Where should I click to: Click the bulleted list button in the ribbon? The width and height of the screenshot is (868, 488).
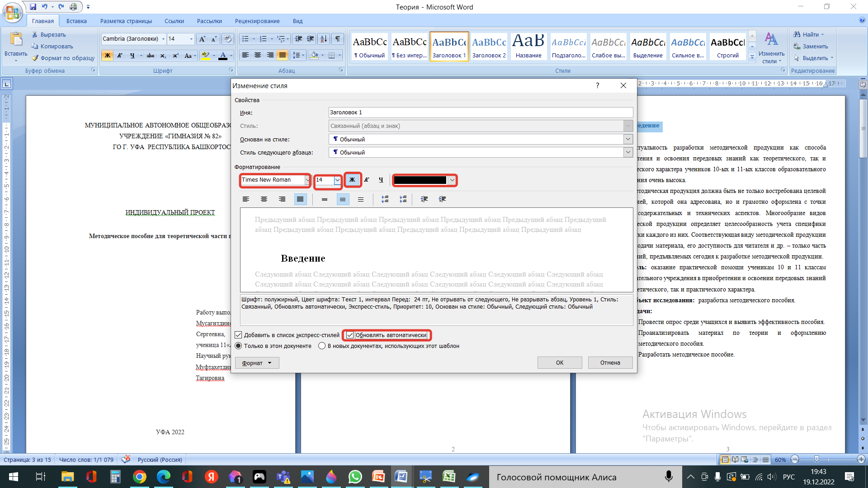(245, 39)
